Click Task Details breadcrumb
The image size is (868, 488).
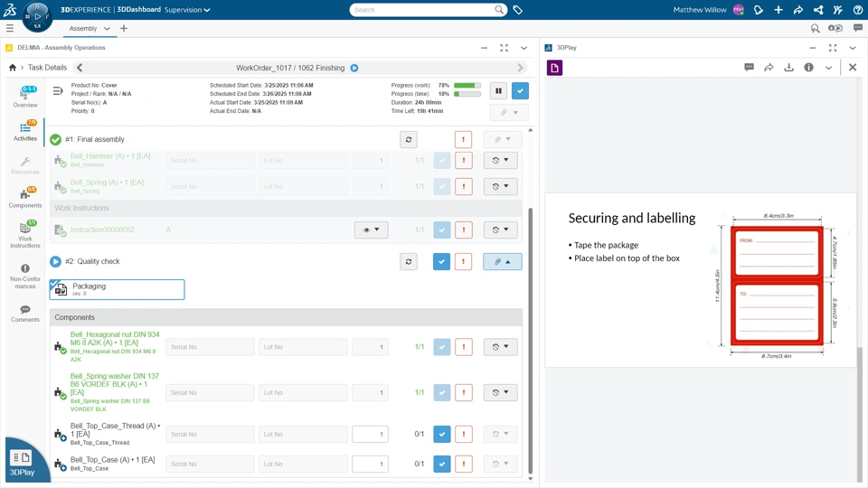click(x=48, y=68)
